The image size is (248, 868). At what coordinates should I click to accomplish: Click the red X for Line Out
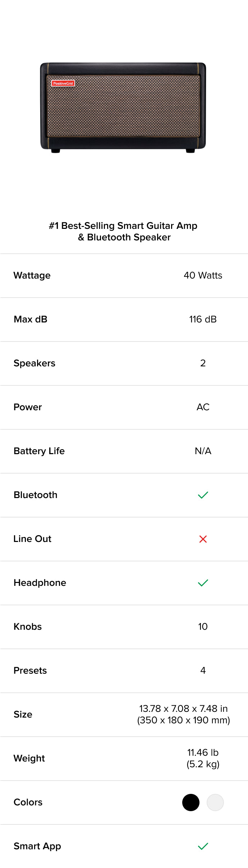[x=203, y=539]
